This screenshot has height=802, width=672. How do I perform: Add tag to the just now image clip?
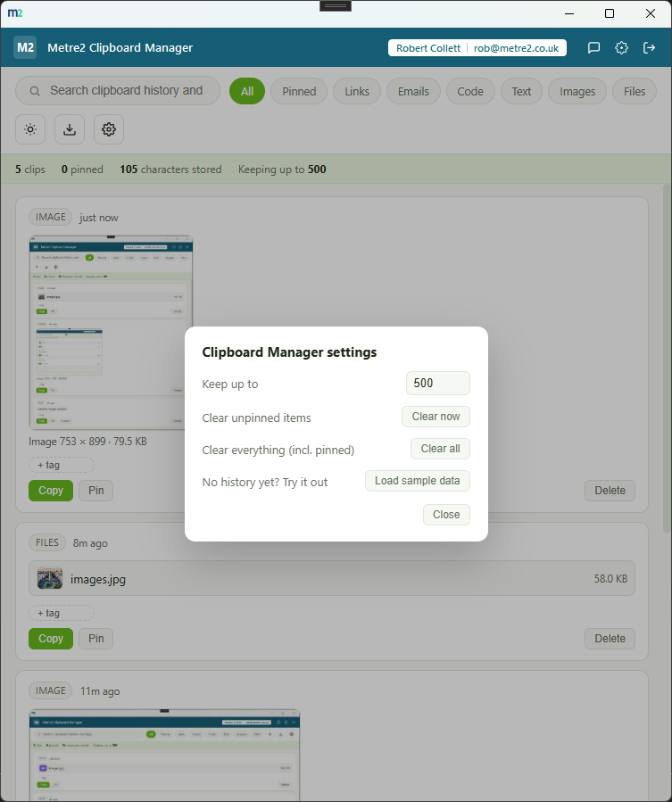pos(62,465)
